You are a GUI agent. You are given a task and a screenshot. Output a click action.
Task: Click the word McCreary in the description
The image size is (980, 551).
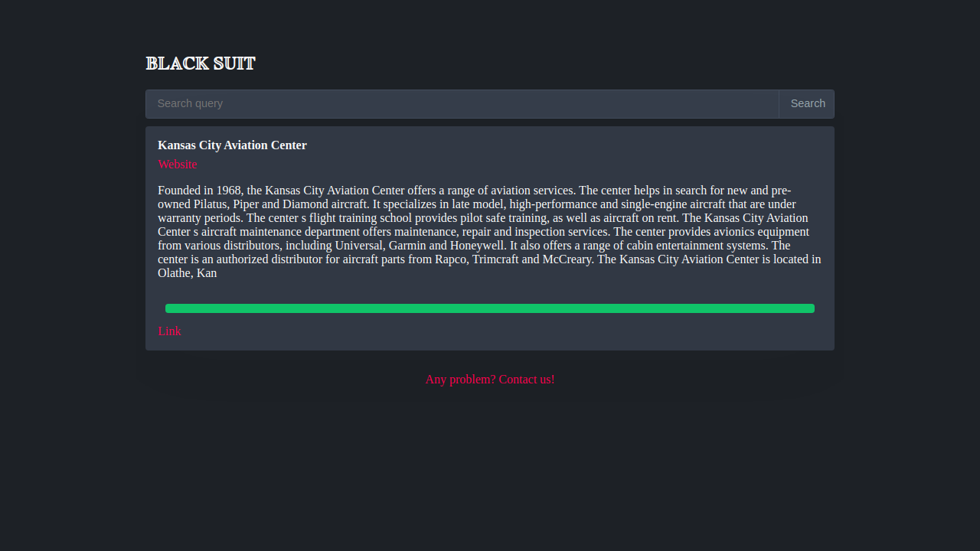[x=567, y=259]
